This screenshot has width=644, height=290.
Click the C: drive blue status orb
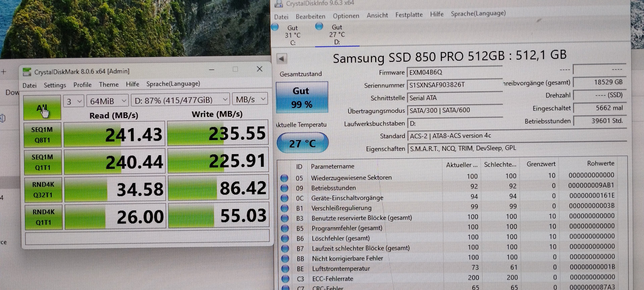275,27
